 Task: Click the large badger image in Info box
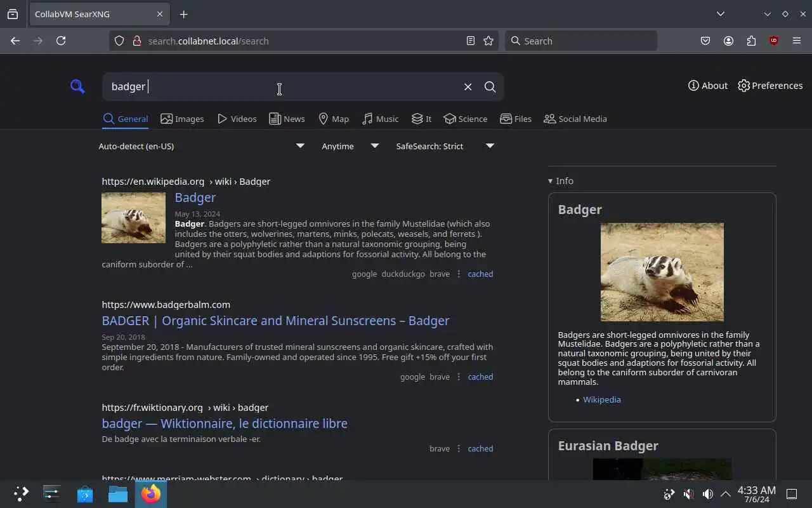tap(662, 272)
